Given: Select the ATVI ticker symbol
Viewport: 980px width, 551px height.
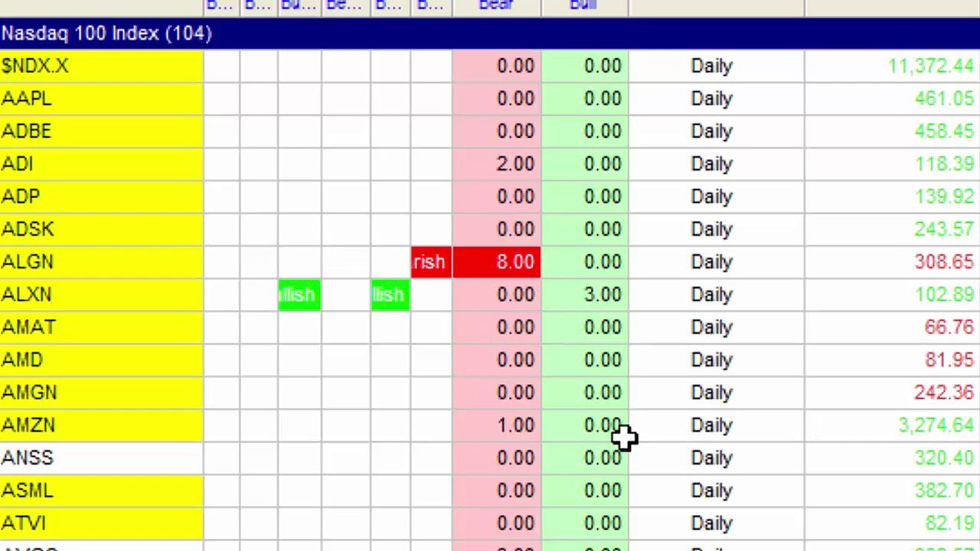Looking at the screenshot, I should tap(24, 523).
